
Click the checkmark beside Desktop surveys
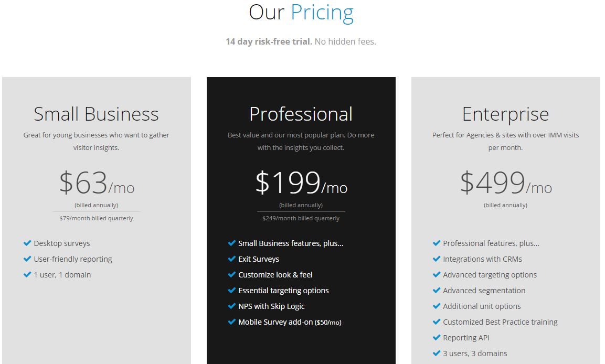pos(27,243)
